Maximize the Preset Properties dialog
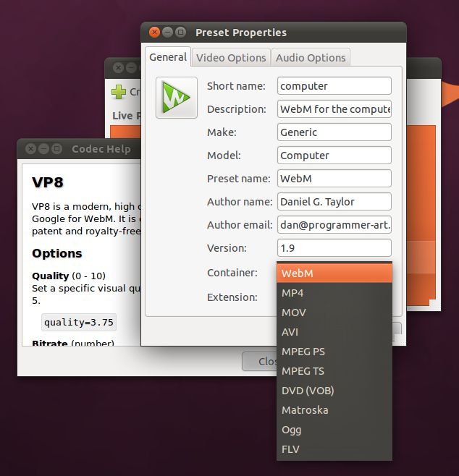This screenshot has width=459, height=476. [x=180, y=32]
